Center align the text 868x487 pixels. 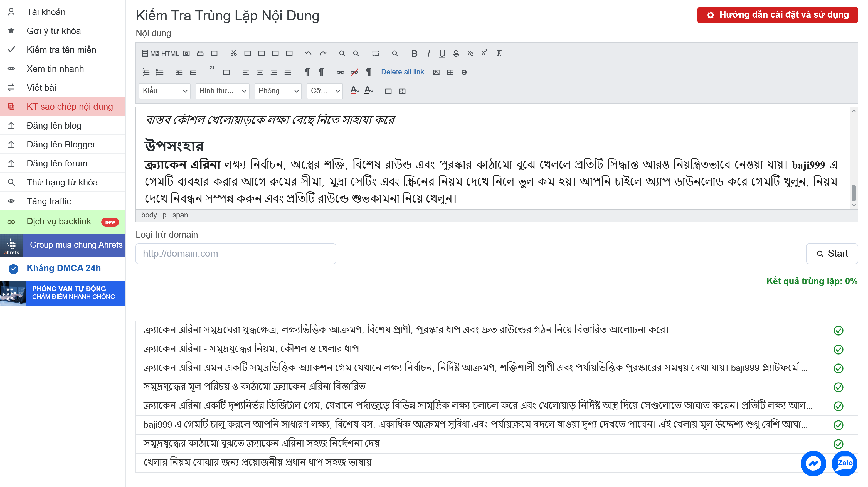260,72
